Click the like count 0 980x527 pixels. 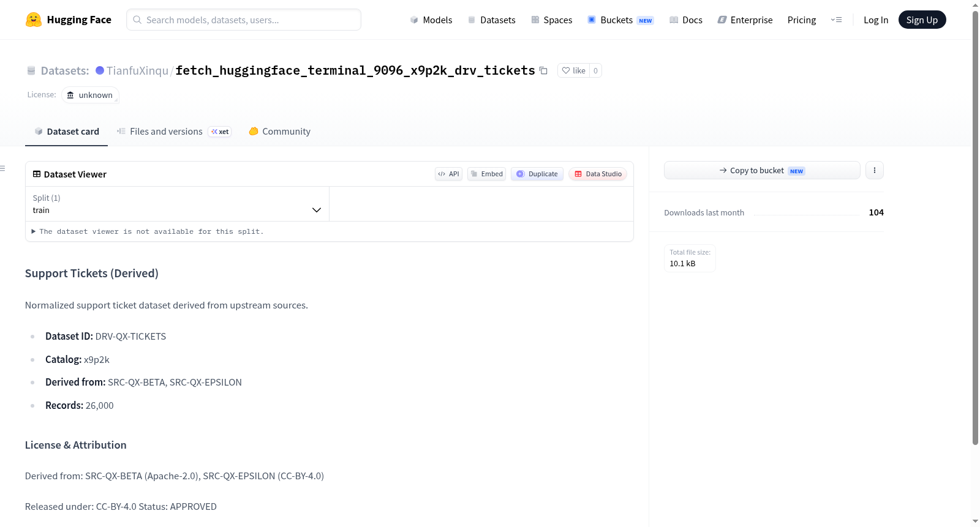point(595,70)
